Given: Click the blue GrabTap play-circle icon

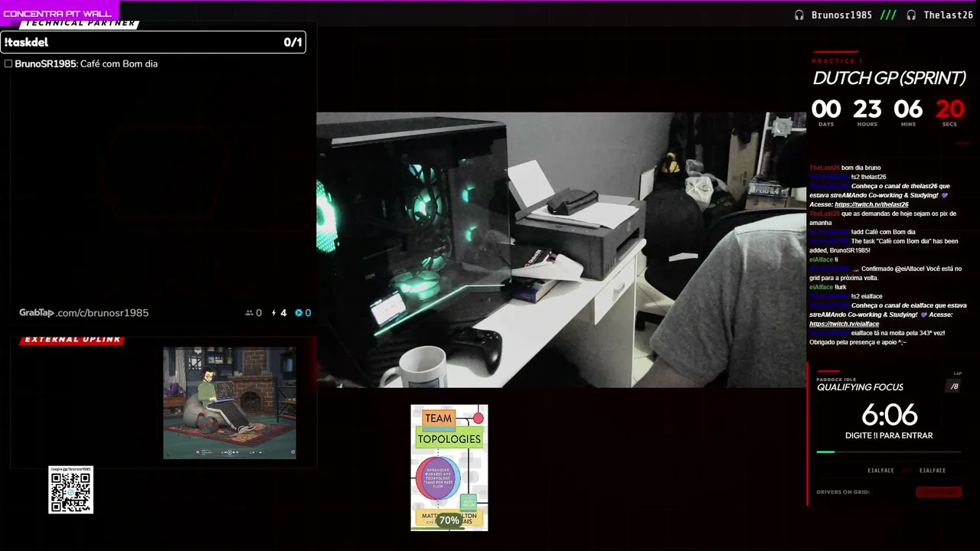Looking at the screenshot, I should point(299,313).
